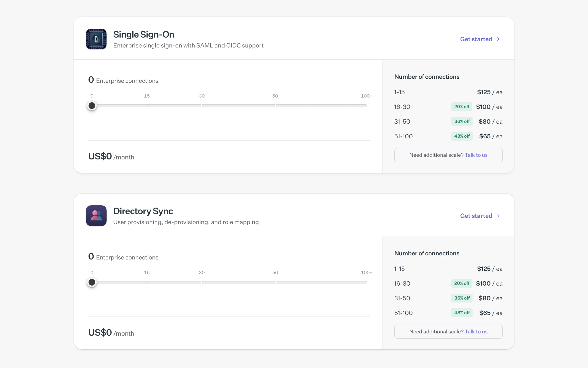The height and width of the screenshot is (368, 588).
Task: Click US$0 /month total in Directory Sync card
Action: point(111,333)
